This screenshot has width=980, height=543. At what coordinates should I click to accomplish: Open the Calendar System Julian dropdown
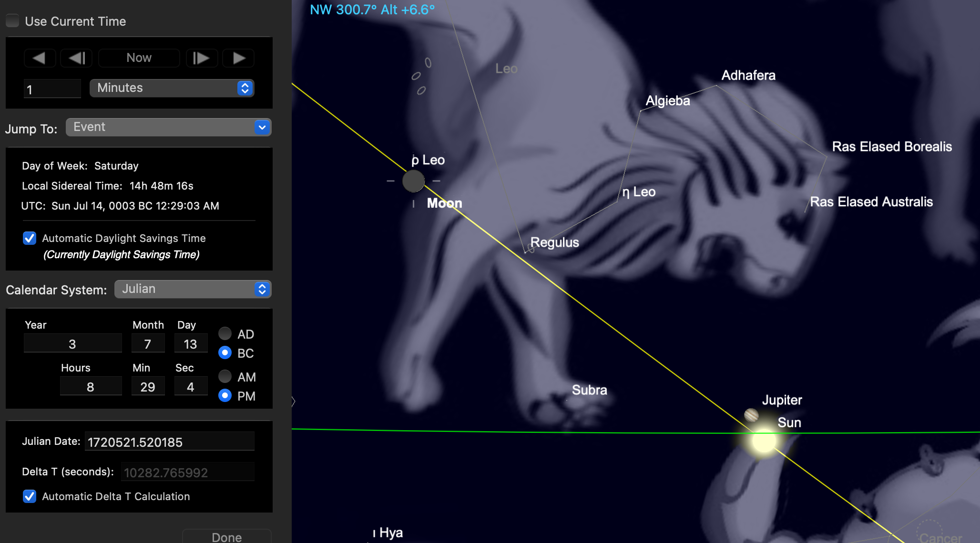[x=193, y=289]
